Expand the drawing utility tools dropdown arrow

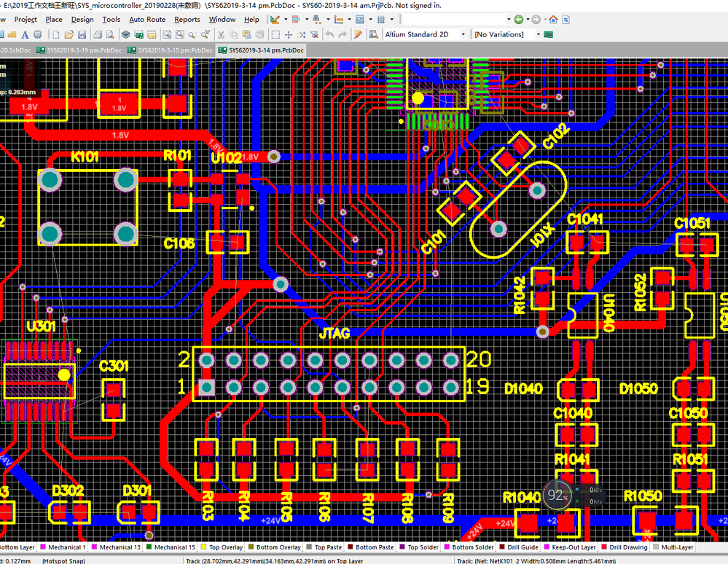(285, 20)
